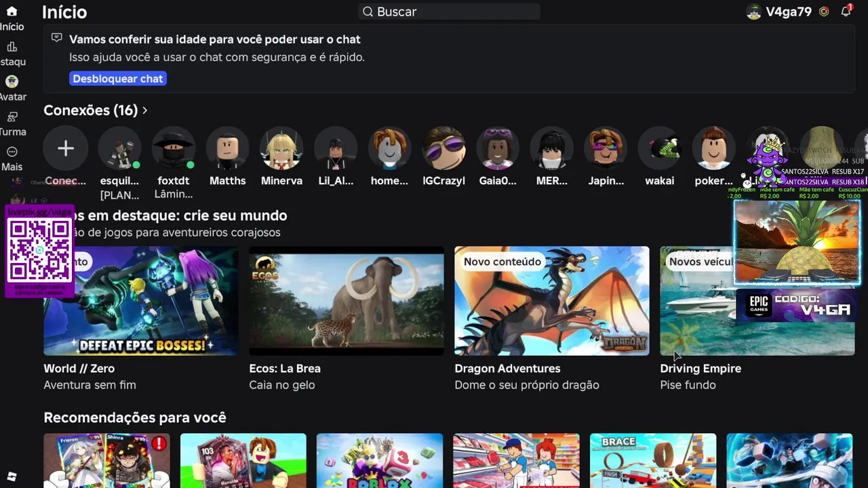Viewport: 868px width, 488px height.
Task: Click the livepix QR code overlay
Action: pyautogui.click(x=39, y=251)
